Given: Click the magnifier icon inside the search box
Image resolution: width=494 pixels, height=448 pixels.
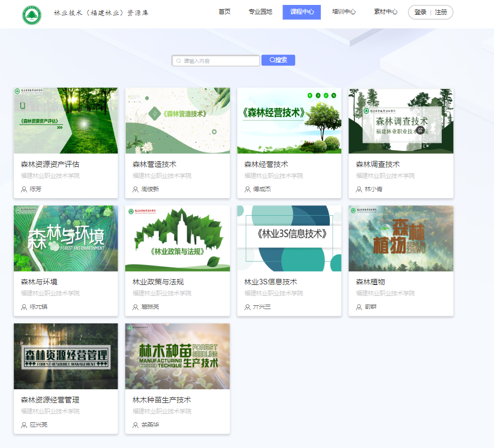Looking at the screenshot, I should click(178, 60).
